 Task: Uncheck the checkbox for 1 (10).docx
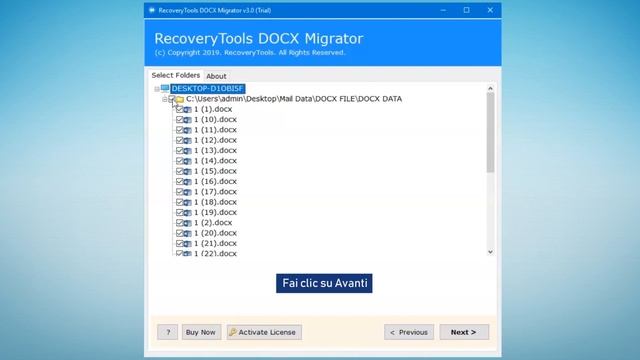(x=180, y=119)
